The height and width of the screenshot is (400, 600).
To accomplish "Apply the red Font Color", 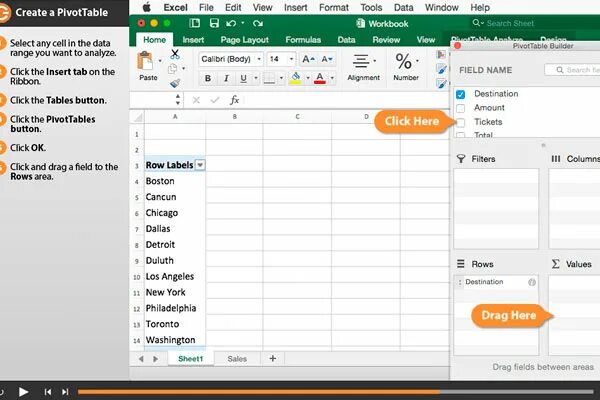I will pyautogui.click(x=320, y=78).
